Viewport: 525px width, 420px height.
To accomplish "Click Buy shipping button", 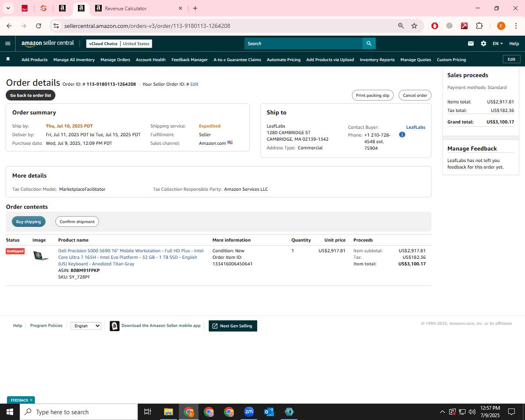I will pyautogui.click(x=29, y=221).
